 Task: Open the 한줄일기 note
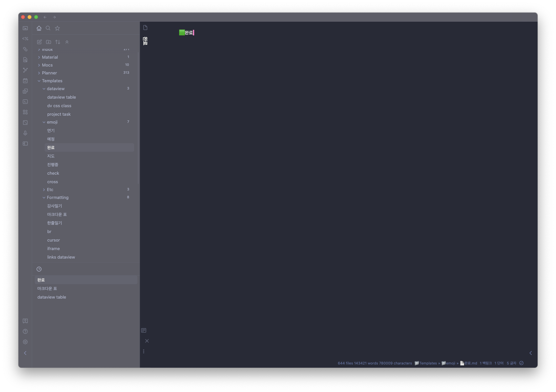pos(89,223)
